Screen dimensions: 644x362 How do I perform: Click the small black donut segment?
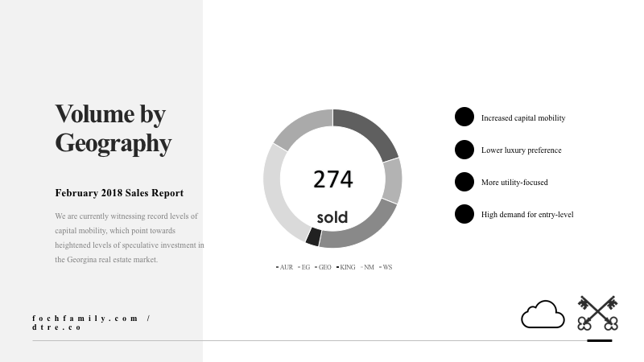point(313,237)
